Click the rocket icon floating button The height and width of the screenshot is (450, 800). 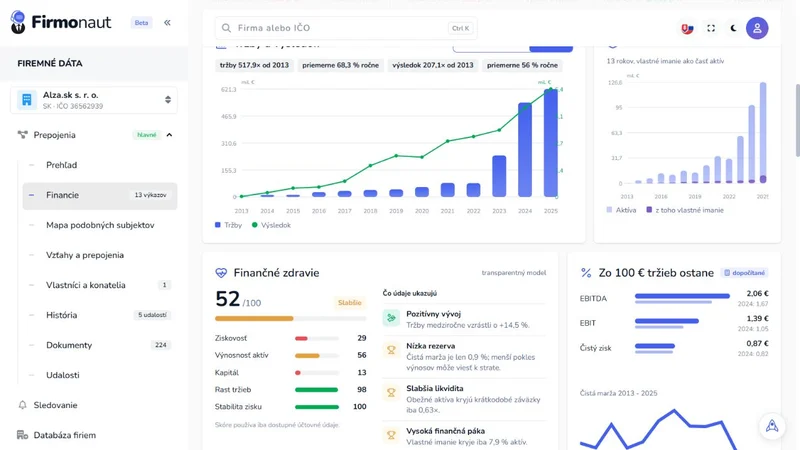pyautogui.click(x=772, y=426)
